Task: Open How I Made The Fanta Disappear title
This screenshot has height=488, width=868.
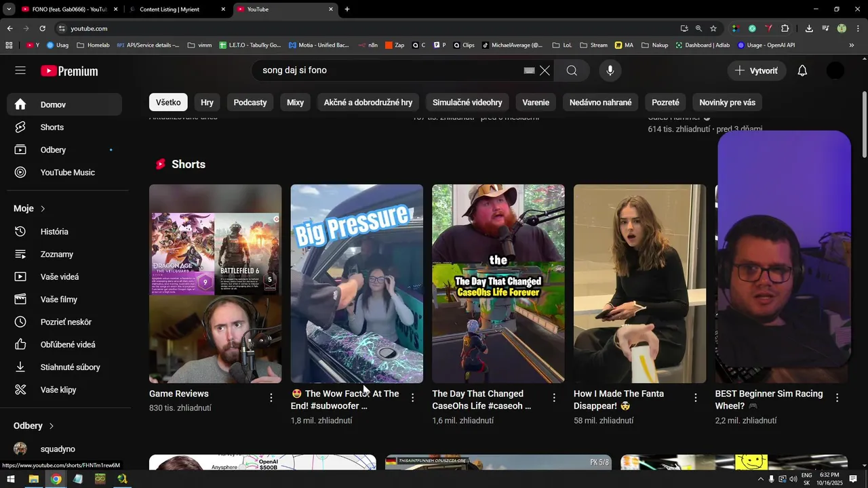Action: 618,400
